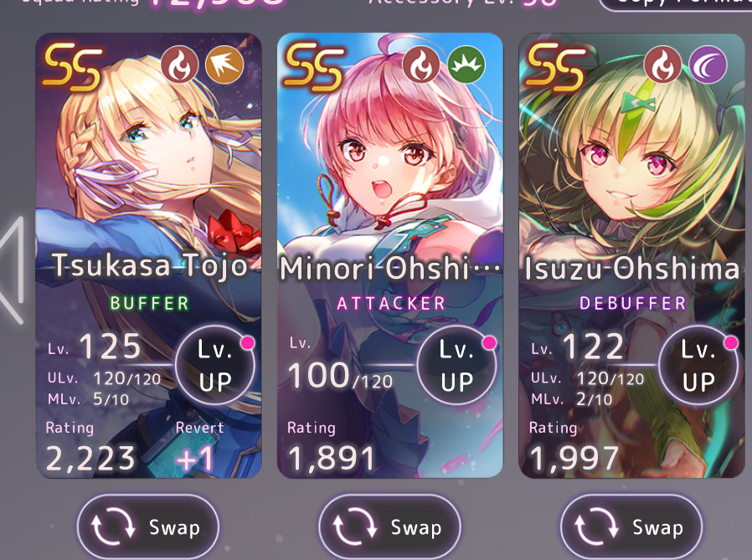Click purple crescent icon on Isuzu card
Viewport: 752px width, 560px height.
(x=708, y=64)
